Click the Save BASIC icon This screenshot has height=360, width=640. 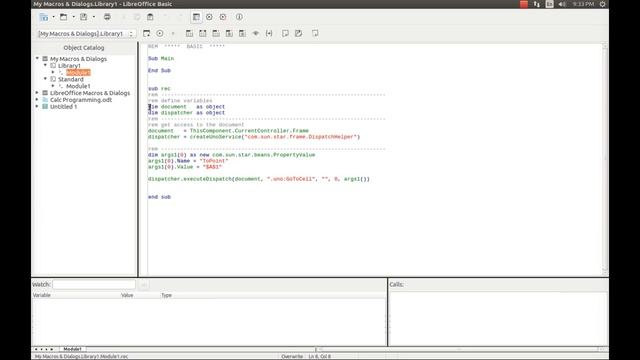[299, 33]
